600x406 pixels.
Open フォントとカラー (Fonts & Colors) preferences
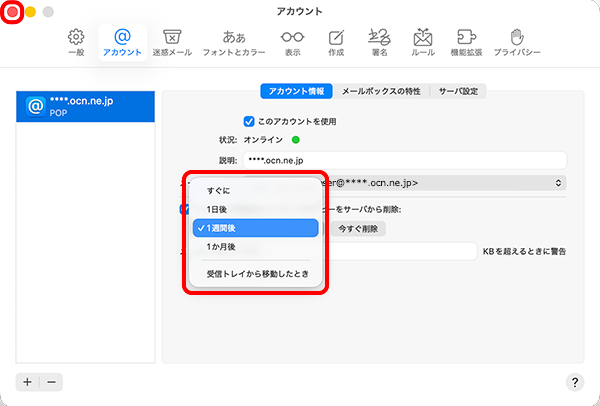(235, 42)
